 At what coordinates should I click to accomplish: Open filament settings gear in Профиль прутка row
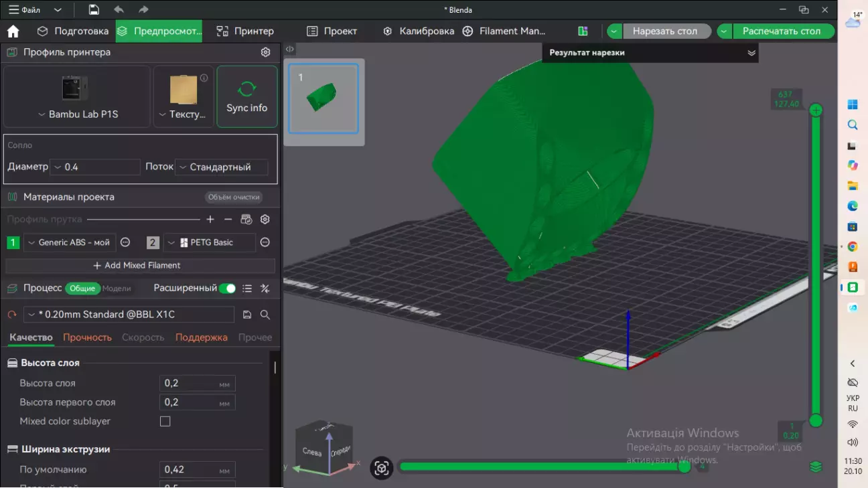(265, 220)
